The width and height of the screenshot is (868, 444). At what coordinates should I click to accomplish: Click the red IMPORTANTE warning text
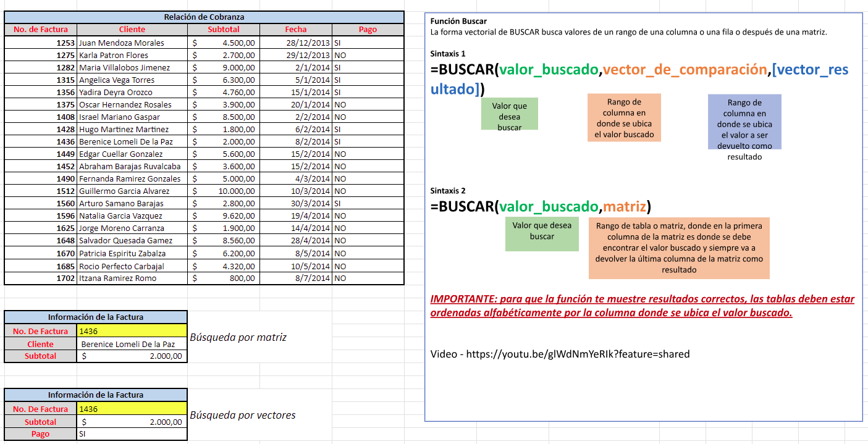pyautogui.click(x=642, y=306)
